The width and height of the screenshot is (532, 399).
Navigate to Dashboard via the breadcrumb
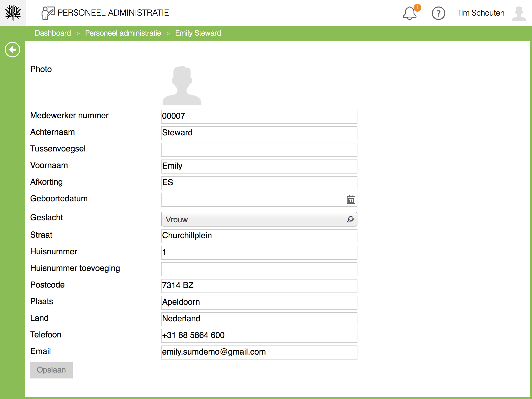(53, 33)
